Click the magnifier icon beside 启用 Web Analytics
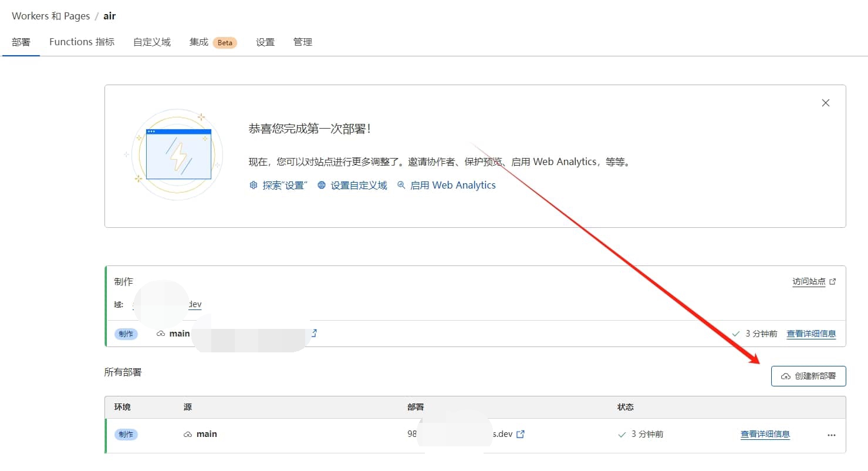The height and width of the screenshot is (471, 868). (x=401, y=185)
